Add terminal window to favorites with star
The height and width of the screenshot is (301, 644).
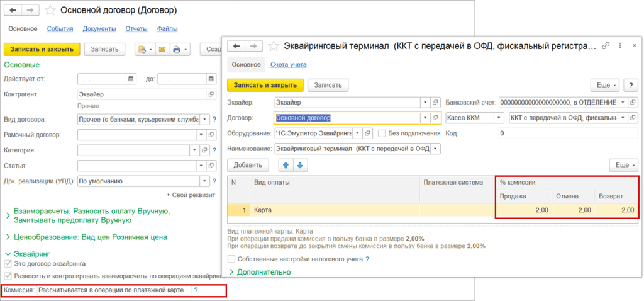coord(274,46)
